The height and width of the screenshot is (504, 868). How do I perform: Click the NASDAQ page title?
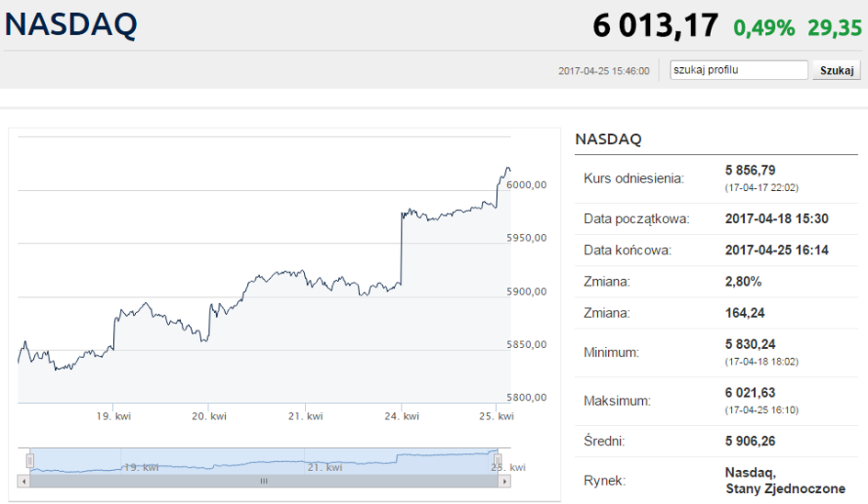point(71,25)
